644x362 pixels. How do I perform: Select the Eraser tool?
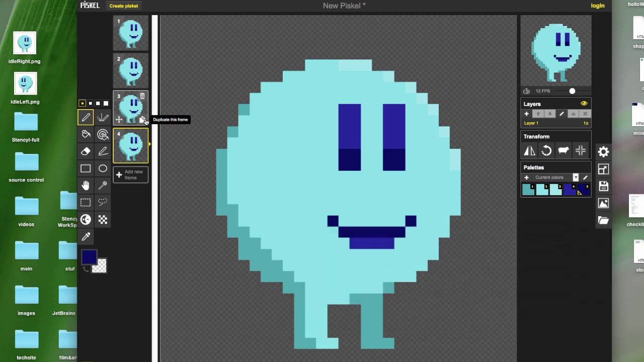coord(86,151)
